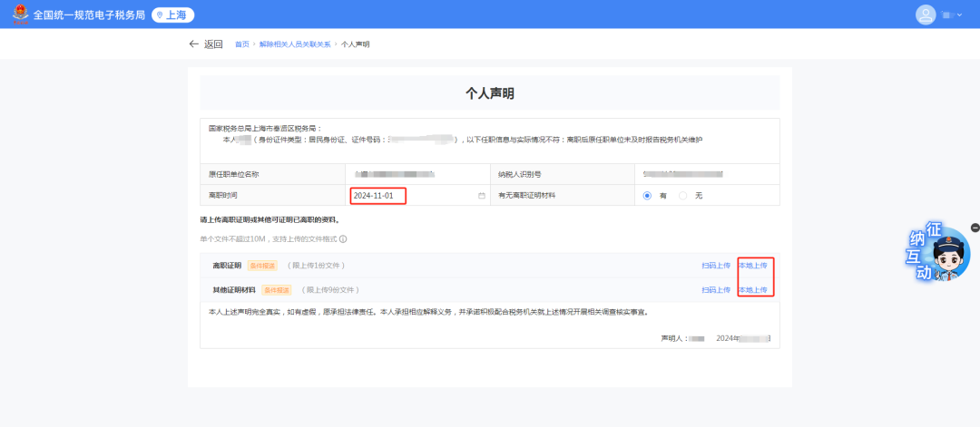The height and width of the screenshot is (427, 980).
Task: Click 本地上传 for 离职证明
Action: 752,266
